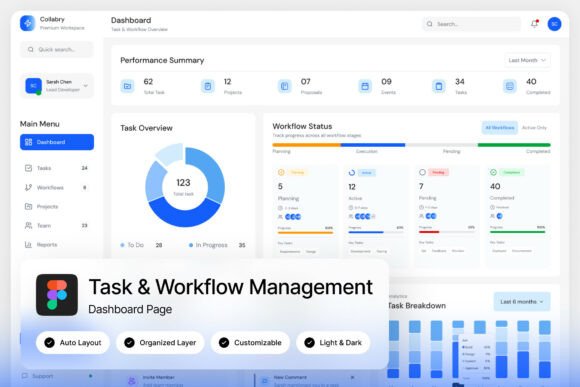Open Projects in Main Menu
The height and width of the screenshot is (387, 580).
57,206
